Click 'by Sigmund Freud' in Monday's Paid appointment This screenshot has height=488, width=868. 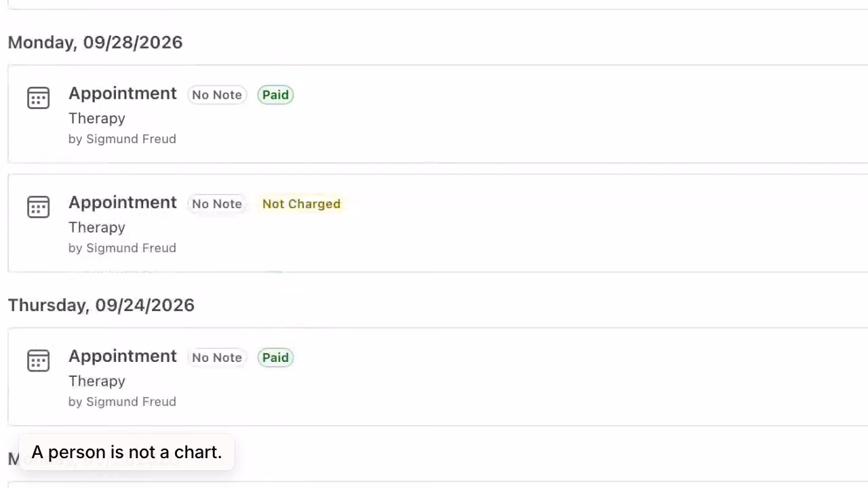coord(122,139)
